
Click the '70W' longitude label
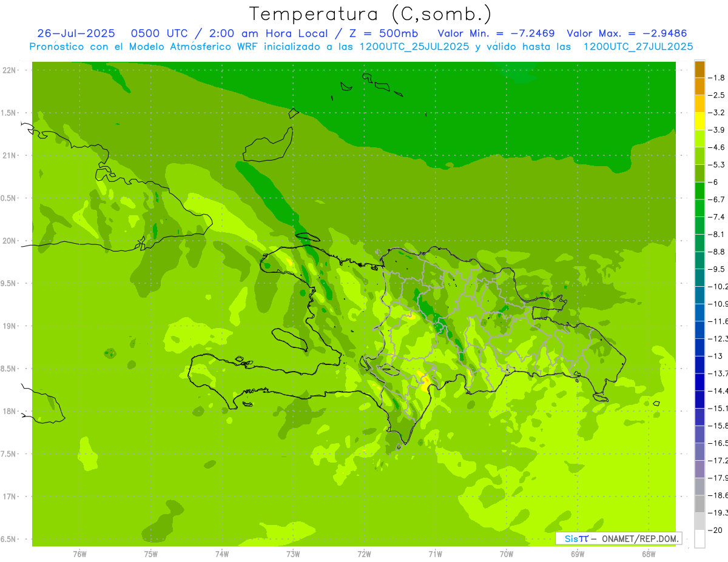pos(507,554)
